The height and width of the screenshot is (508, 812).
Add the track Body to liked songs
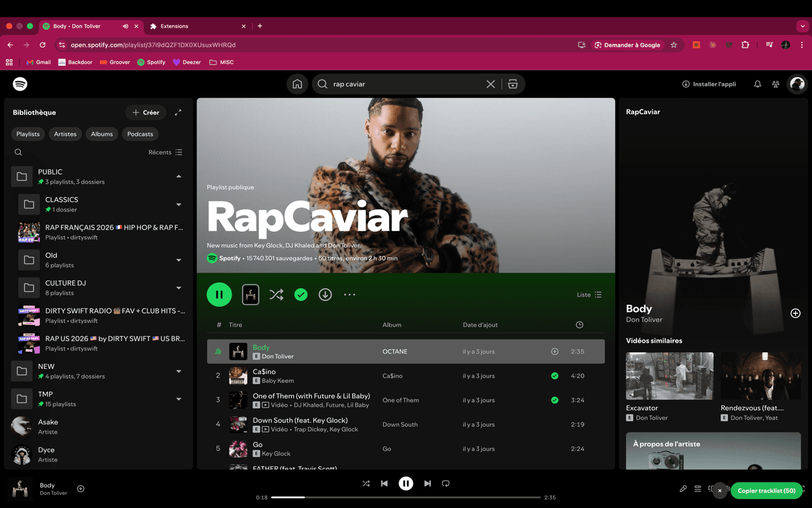(x=554, y=351)
